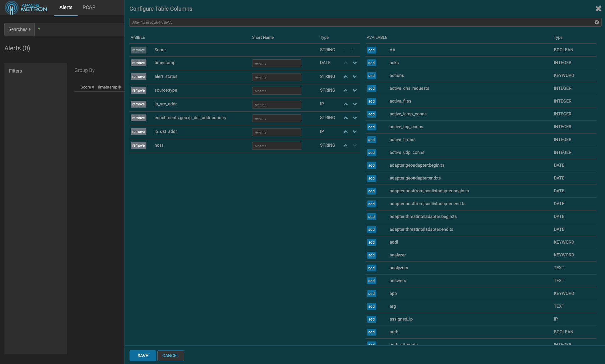Add the analyzer field to columns
Screen dimensions: 605x364
tap(371, 255)
